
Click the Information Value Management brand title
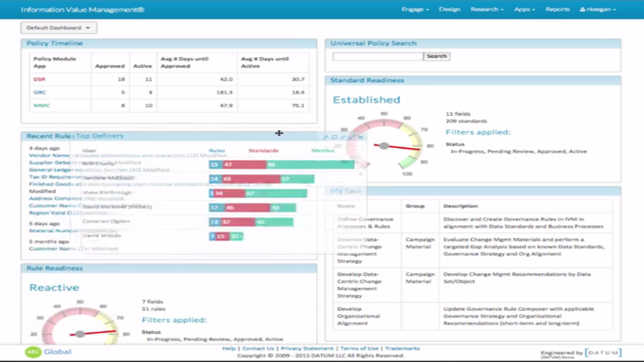pos(83,9)
